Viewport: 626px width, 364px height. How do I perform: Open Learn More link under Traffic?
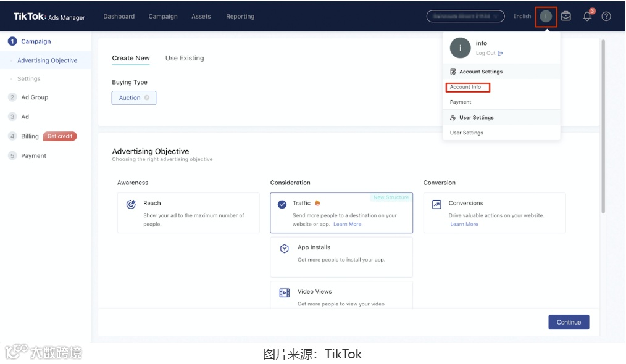[348, 225]
